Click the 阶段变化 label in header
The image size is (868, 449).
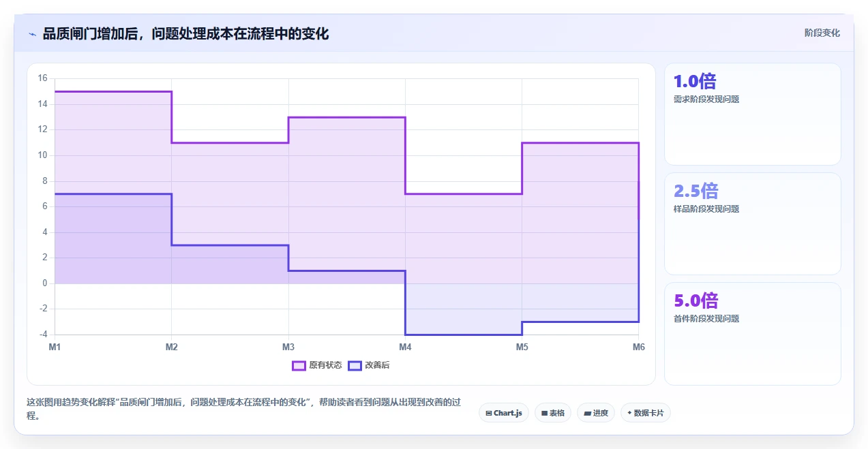point(822,33)
